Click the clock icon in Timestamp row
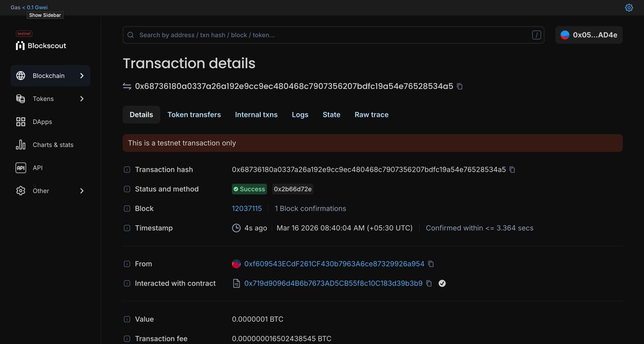This screenshot has width=644, height=344. 236,228
